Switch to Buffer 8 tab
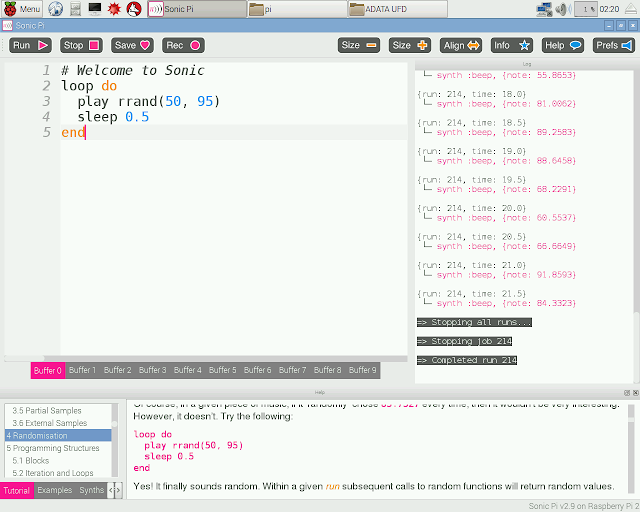 (327, 370)
